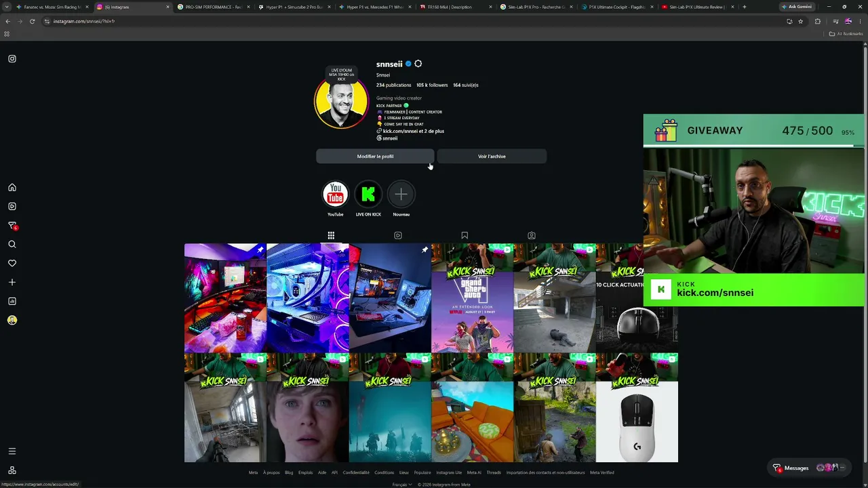The height and width of the screenshot is (488, 868).
Task: Click Confidentialité footer link
Action: pyautogui.click(x=356, y=473)
